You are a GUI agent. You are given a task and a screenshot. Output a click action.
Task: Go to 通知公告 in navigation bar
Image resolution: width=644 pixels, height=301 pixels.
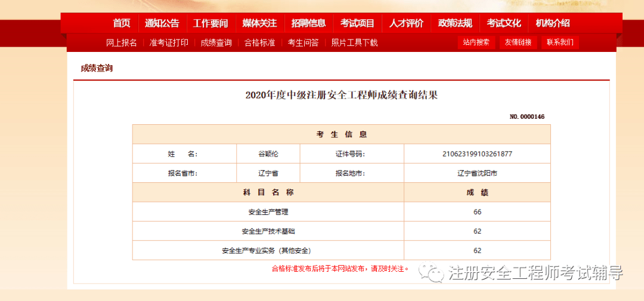[162, 23]
